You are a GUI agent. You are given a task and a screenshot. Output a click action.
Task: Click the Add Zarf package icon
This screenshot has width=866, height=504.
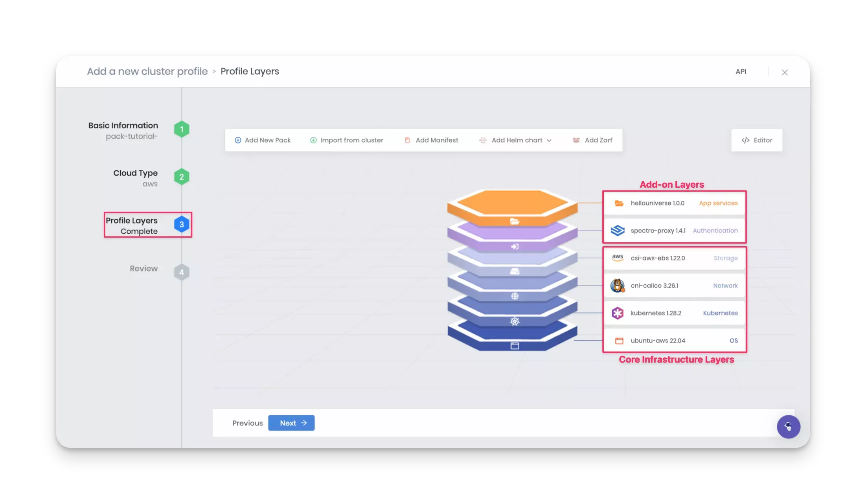click(576, 140)
